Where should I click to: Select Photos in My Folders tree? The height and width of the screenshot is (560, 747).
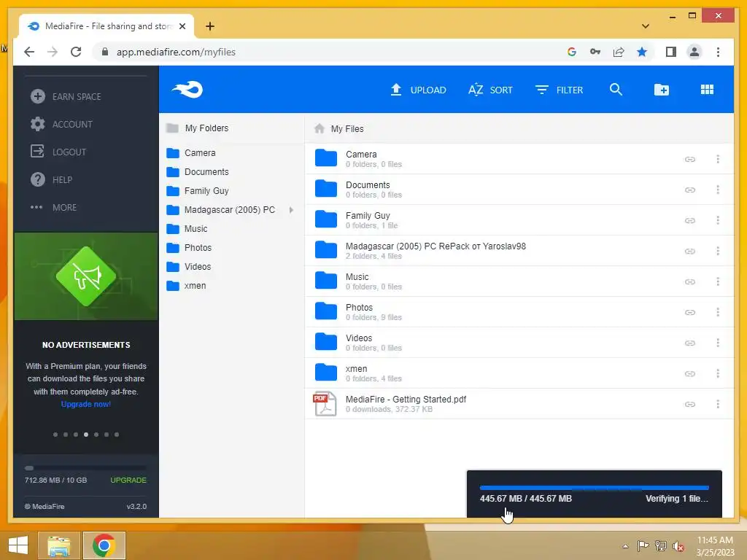pyautogui.click(x=189, y=248)
